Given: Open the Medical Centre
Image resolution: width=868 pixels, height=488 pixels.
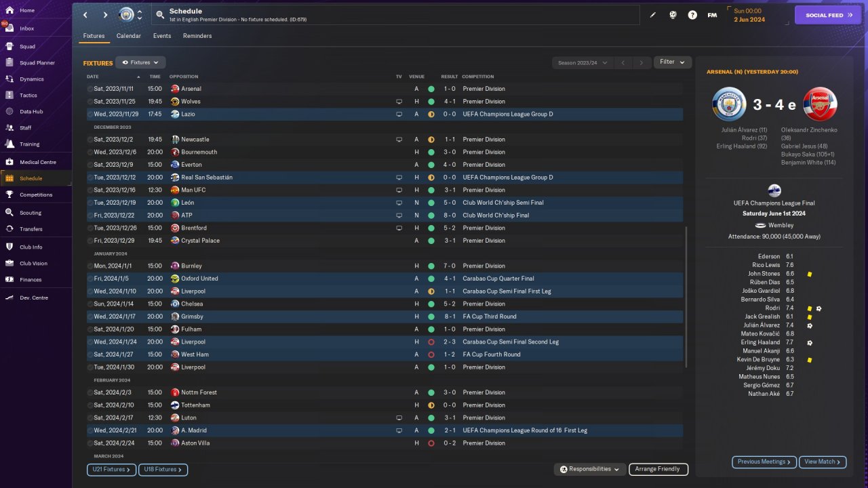Looking at the screenshot, I should [37, 163].
